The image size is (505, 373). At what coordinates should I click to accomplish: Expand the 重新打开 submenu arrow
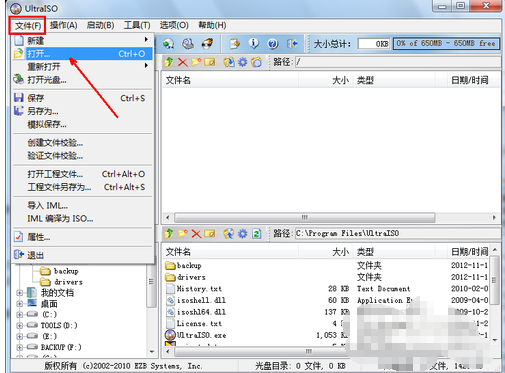click(x=146, y=66)
